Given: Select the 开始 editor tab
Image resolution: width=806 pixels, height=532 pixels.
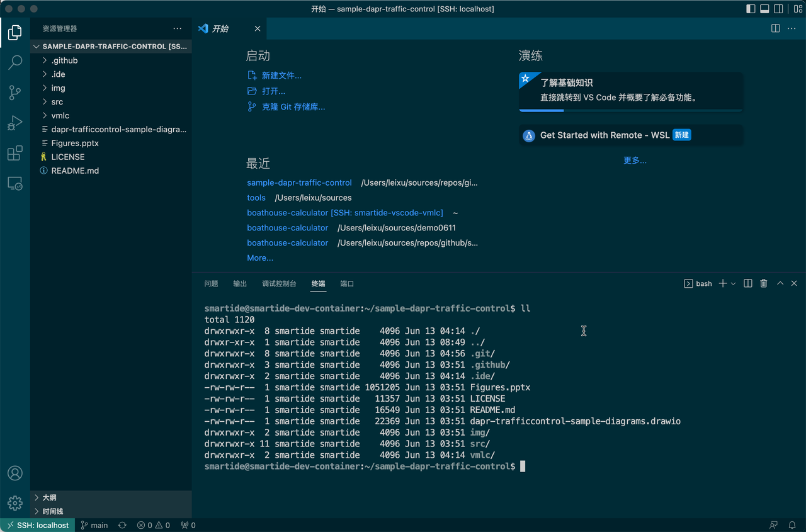Looking at the screenshot, I should [229, 28].
